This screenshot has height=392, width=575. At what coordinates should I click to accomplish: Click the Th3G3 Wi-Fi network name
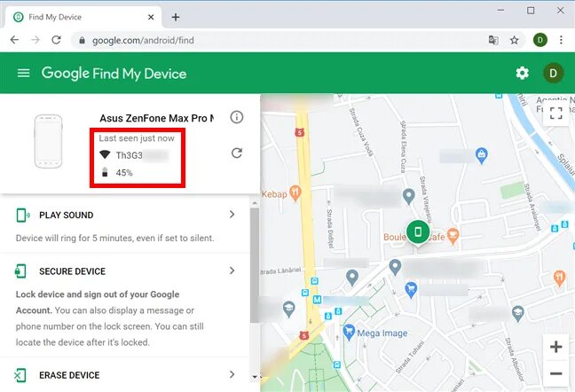129,155
